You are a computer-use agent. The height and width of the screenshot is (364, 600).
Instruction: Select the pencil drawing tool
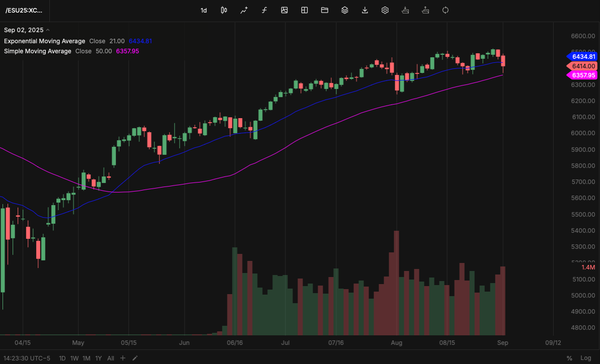tap(134, 358)
